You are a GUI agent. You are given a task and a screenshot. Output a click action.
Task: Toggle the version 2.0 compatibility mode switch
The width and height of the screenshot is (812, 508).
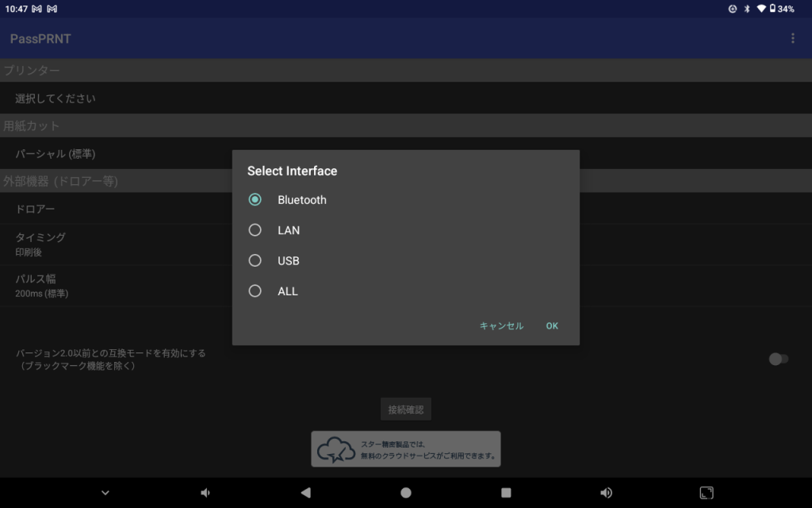pos(778,359)
